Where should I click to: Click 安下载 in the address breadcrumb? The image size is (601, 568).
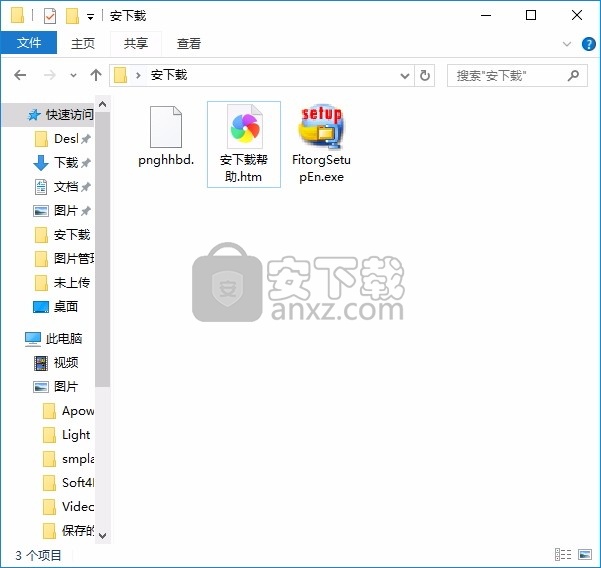(169, 75)
